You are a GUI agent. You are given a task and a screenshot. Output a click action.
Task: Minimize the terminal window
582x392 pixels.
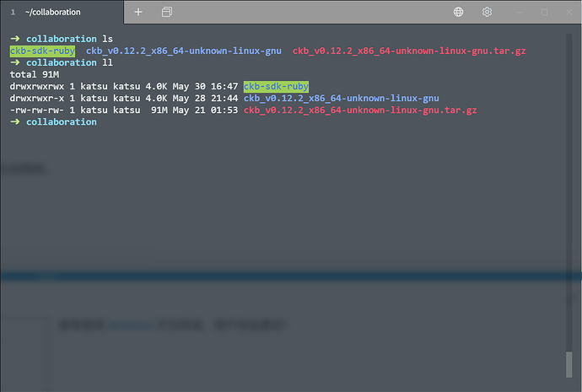pos(520,13)
